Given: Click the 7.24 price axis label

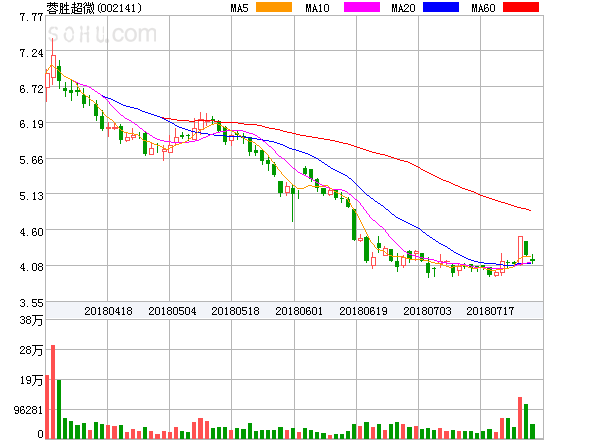Looking at the screenshot, I should (x=31, y=53).
